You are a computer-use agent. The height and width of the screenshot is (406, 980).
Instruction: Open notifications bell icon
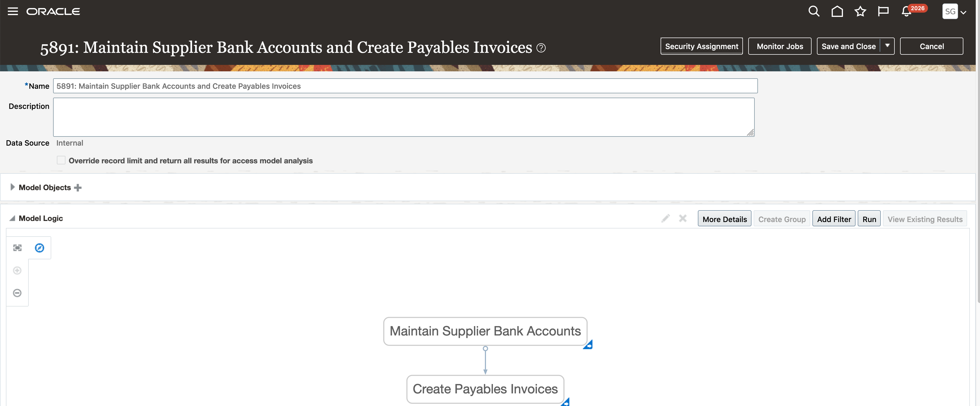(x=907, y=12)
